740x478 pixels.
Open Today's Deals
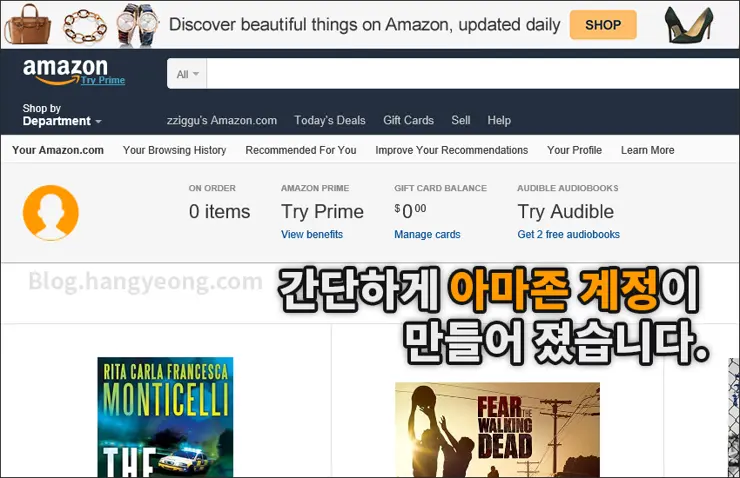pyautogui.click(x=330, y=120)
